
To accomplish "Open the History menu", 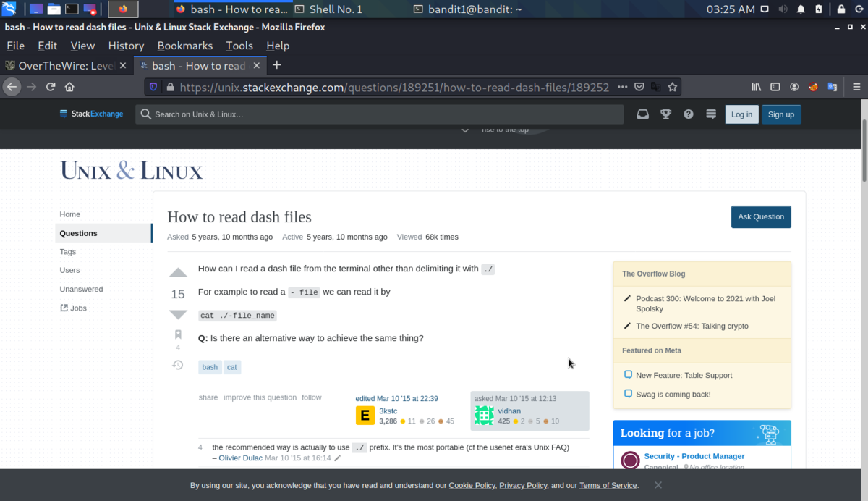I will pos(126,46).
